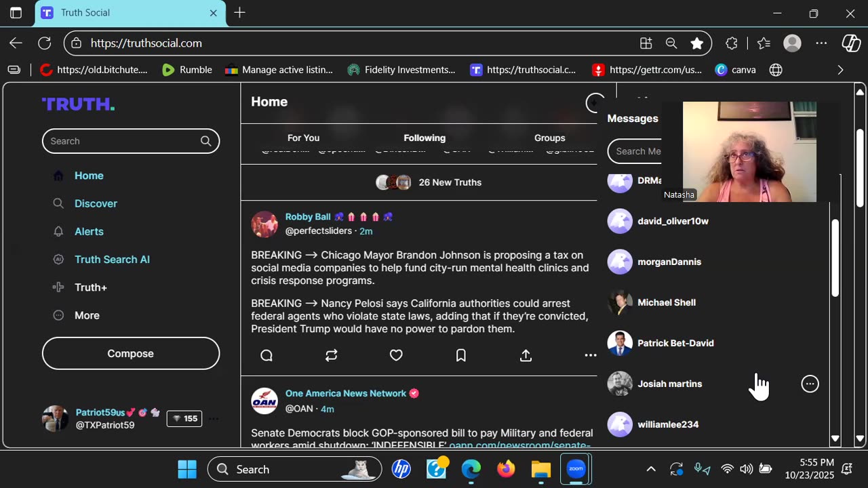Share Robby Ball's post
Viewport: 868px width, 488px height.
pyautogui.click(x=526, y=355)
